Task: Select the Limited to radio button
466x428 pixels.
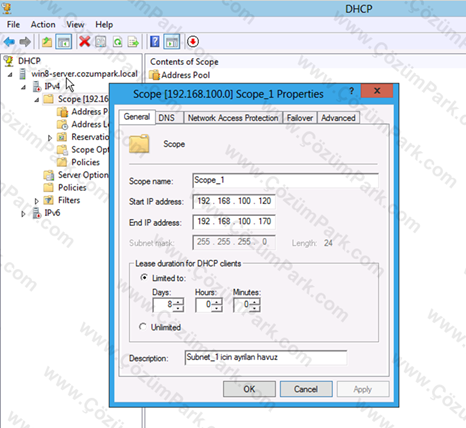Action: pyautogui.click(x=144, y=277)
